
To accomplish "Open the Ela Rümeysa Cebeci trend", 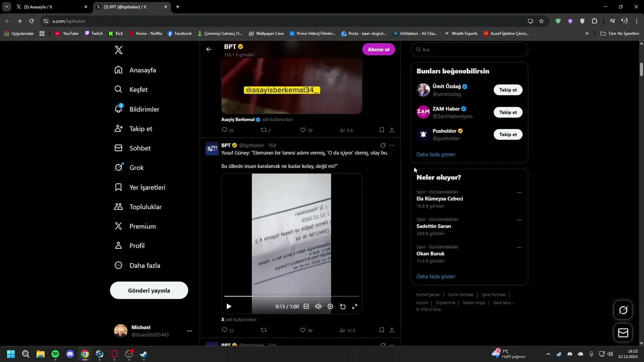I will point(440,199).
